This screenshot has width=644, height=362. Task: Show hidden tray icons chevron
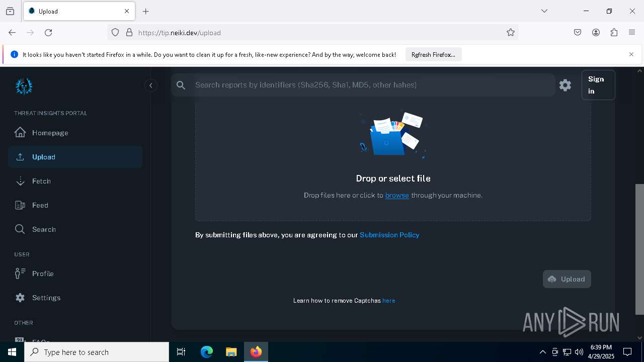(x=542, y=352)
